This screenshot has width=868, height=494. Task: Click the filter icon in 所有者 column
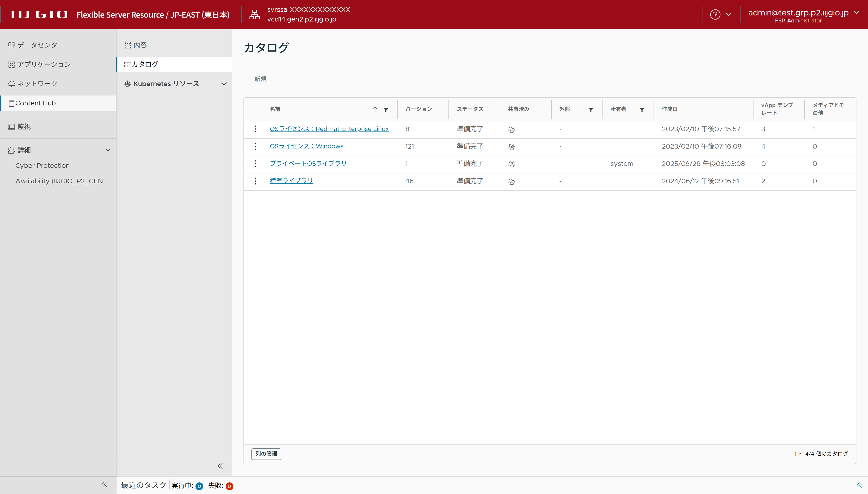642,110
